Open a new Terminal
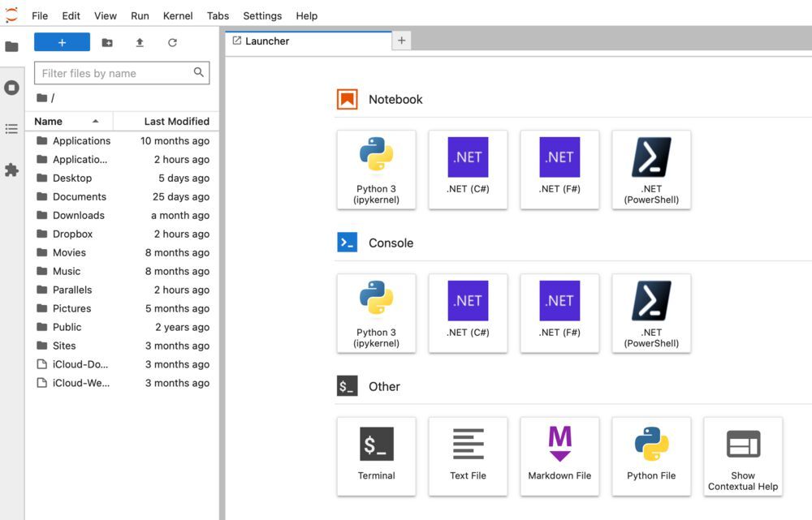Viewport: 812px width, 520px height. coord(376,456)
